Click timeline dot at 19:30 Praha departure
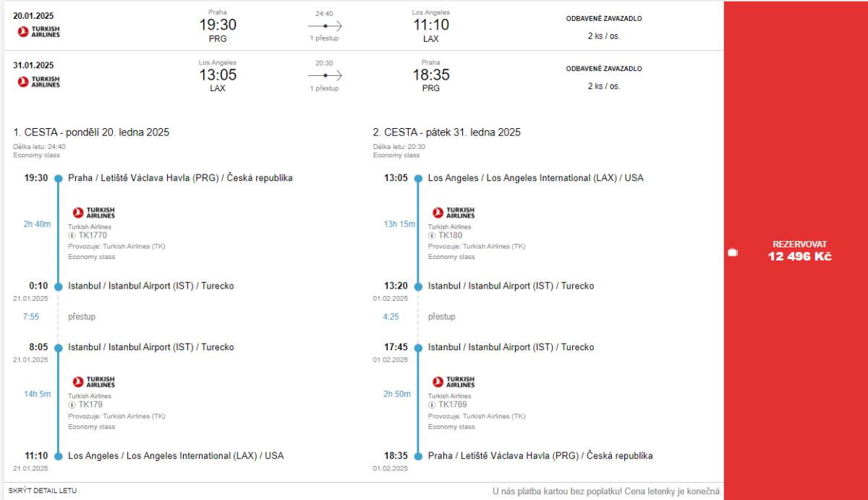The height and width of the screenshot is (500, 868). pos(59,178)
